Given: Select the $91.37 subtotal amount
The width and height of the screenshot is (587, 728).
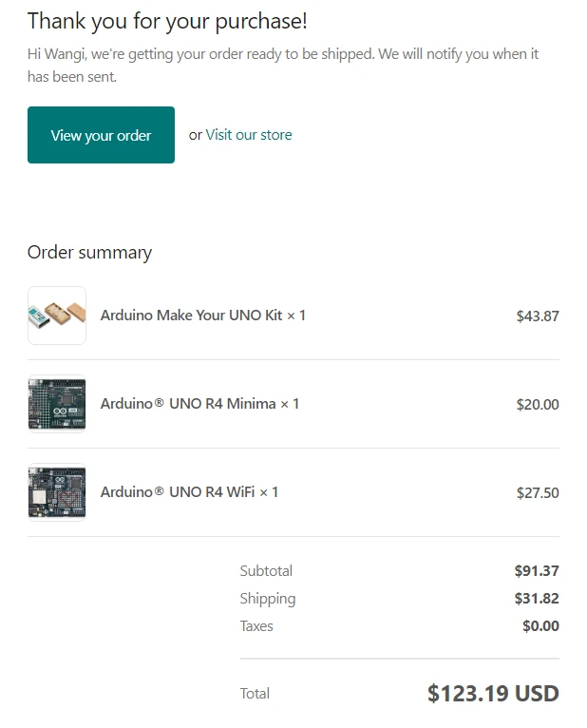Looking at the screenshot, I should (537, 571).
